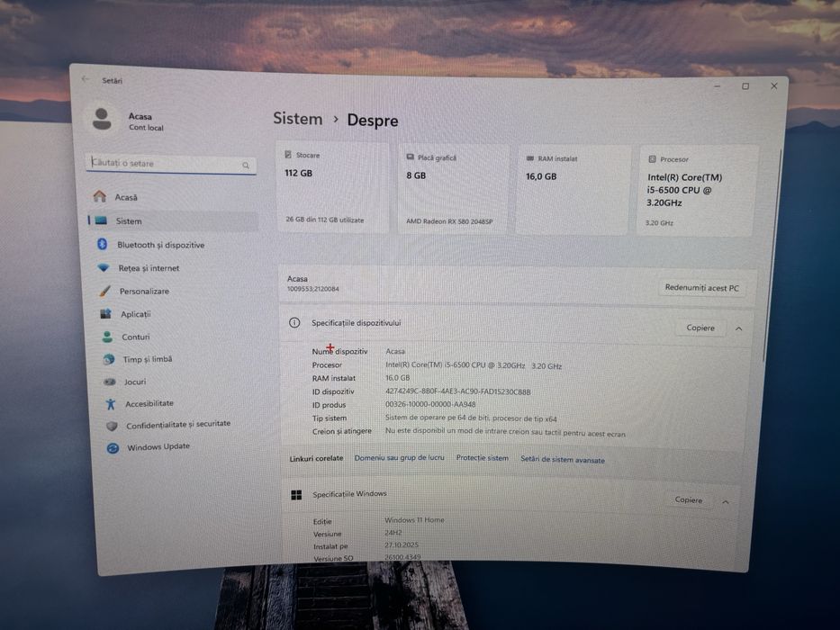840x630 pixels.
Task: Open the Protecție sistem link
Action: point(483,458)
